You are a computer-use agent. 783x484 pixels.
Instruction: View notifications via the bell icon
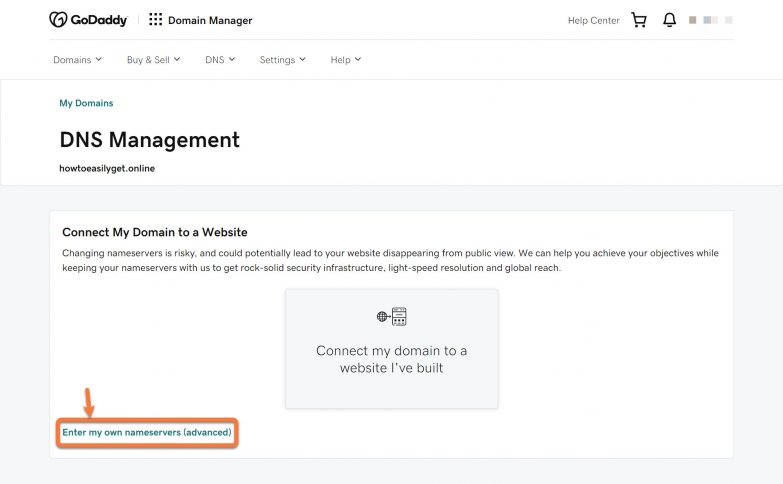[669, 20]
